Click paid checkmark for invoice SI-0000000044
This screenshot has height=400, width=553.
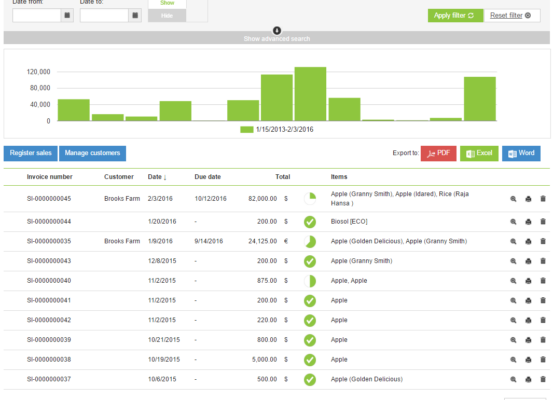coord(310,222)
